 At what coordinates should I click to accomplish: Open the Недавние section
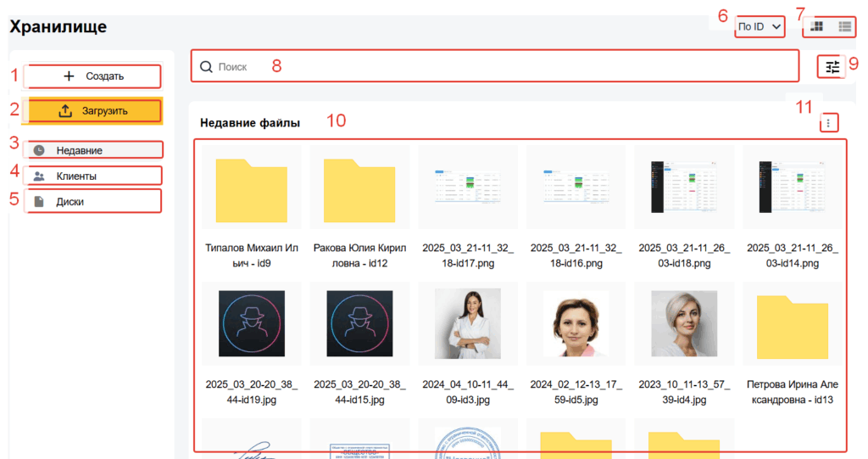point(93,150)
